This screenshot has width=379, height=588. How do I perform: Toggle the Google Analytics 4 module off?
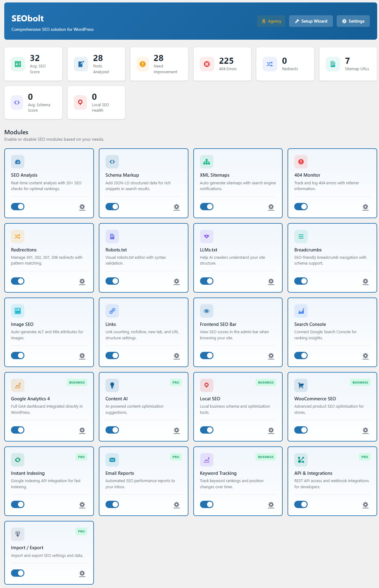pyautogui.click(x=18, y=430)
